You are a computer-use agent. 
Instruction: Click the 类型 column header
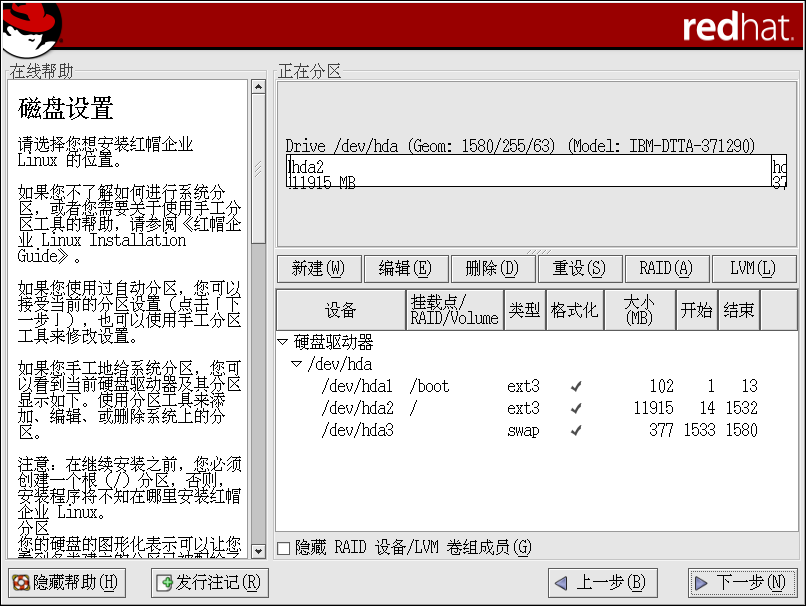(525, 310)
